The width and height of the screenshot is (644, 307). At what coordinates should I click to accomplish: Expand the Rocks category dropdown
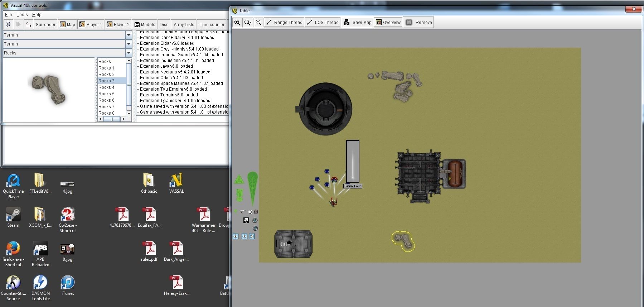[x=129, y=53]
